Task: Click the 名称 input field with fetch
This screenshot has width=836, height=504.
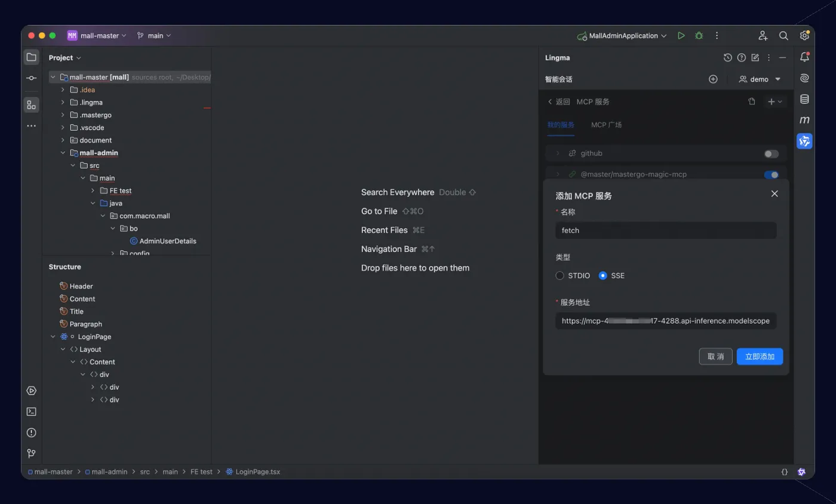Action: coord(666,230)
